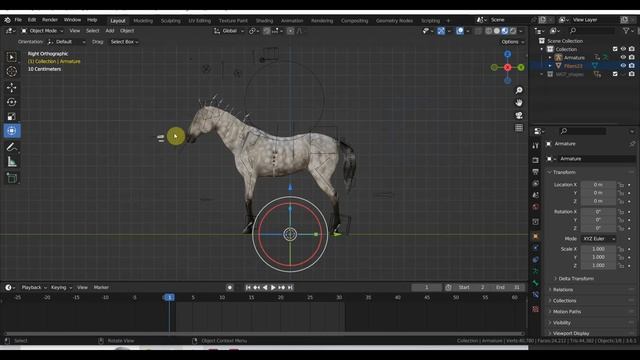Jump to the timeline end frame
640x360 pixels.
[x=290, y=287]
